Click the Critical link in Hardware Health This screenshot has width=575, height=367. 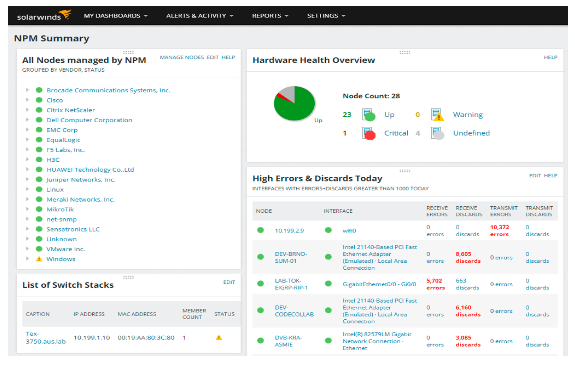tap(396, 133)
